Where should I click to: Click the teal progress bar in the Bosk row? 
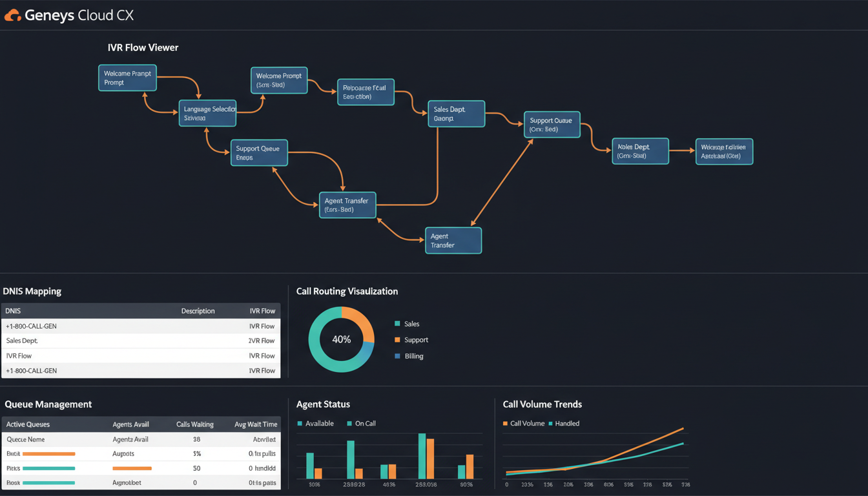click(49, 482)
